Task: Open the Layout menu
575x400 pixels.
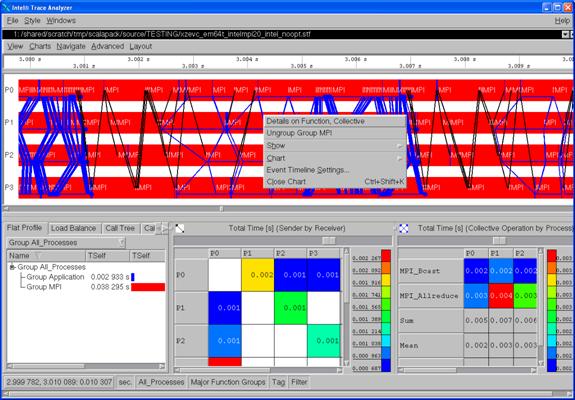Action: click(140, 47)
